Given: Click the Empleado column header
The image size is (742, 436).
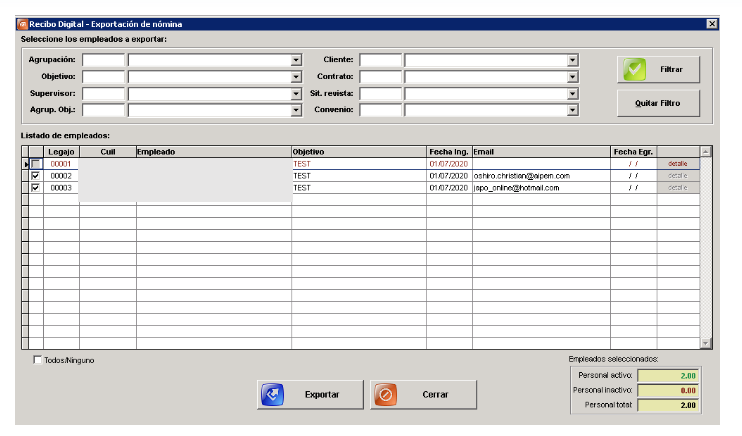Looking at the screenshot, I should pos(214,152).
